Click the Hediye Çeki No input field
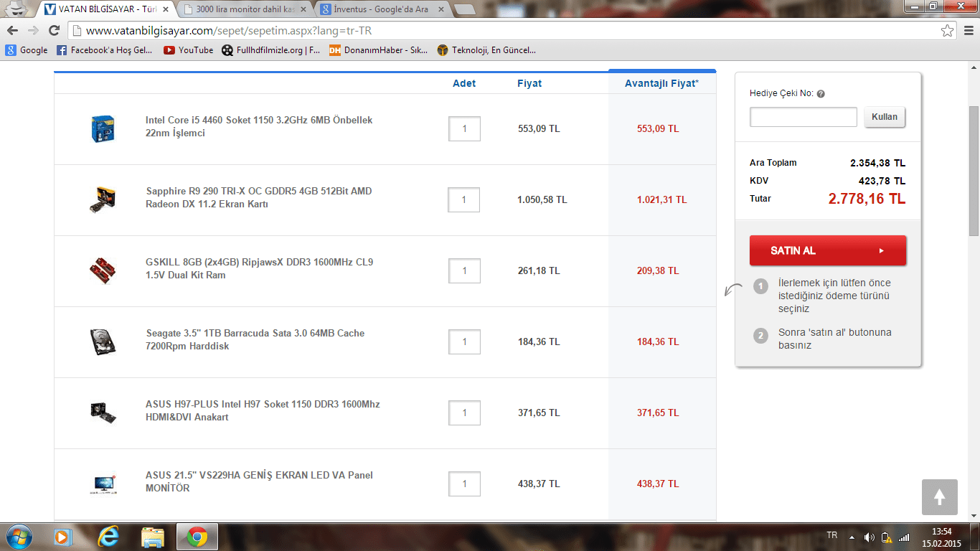 [x=804, y=117]
